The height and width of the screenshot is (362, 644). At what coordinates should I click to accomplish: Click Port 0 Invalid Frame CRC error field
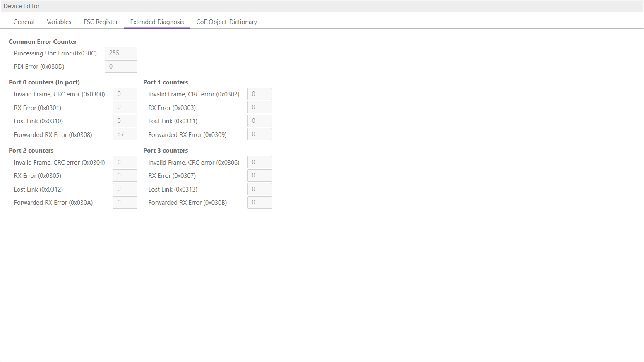(x=125, y=94)
